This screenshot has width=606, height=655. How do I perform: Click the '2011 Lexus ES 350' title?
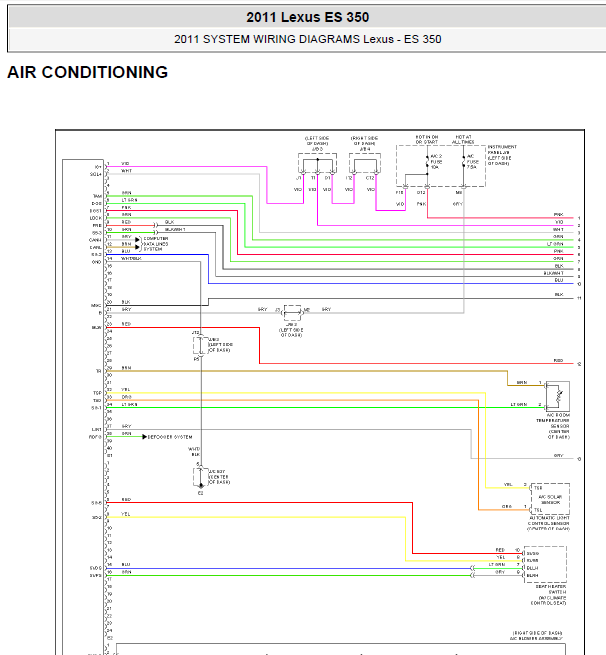point(307,17)
